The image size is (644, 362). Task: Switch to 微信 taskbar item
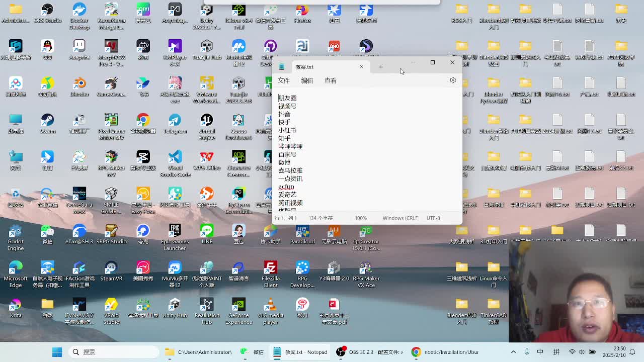coord(252,352)
